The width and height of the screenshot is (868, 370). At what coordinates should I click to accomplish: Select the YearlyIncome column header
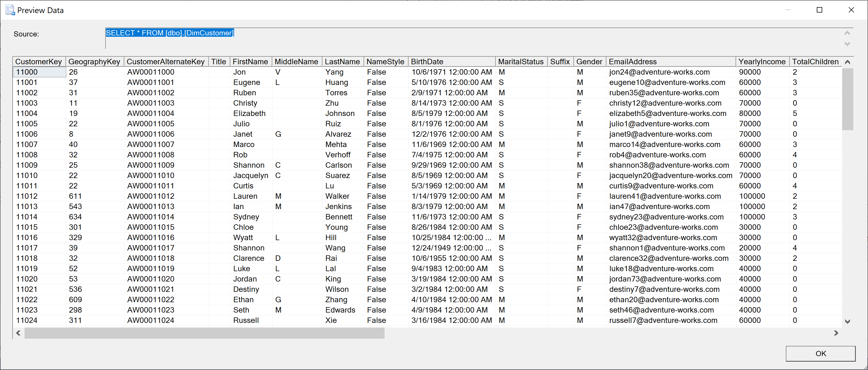click(762, 62)
